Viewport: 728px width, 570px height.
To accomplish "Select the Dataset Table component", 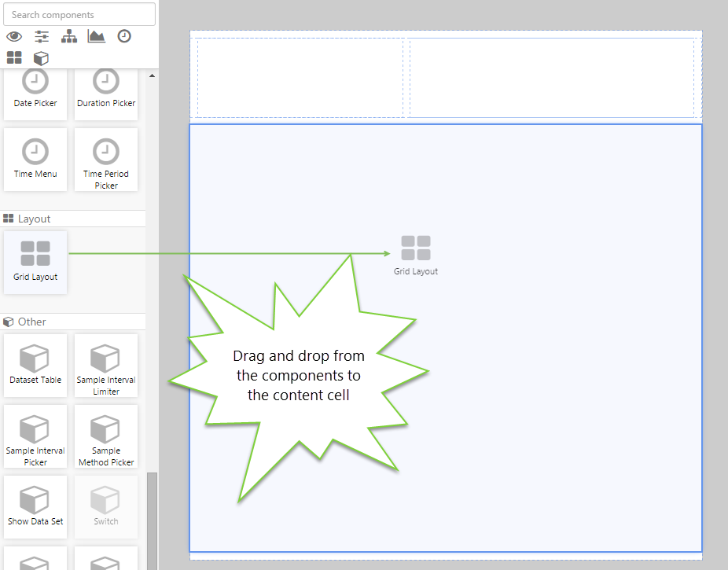I will [x=35, y=366].
